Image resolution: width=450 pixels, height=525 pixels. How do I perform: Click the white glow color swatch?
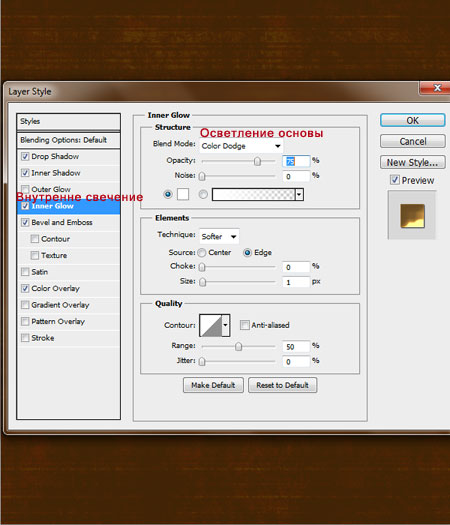coord(183,194)
